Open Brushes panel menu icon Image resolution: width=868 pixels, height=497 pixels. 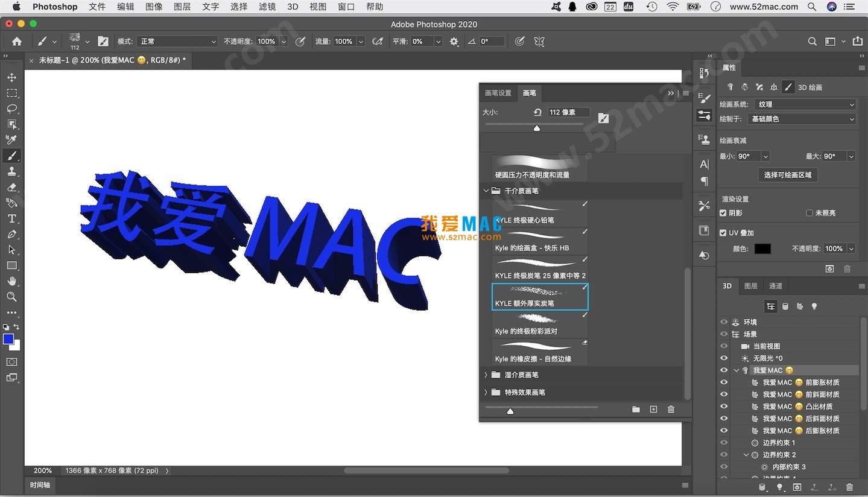point(686,93)
